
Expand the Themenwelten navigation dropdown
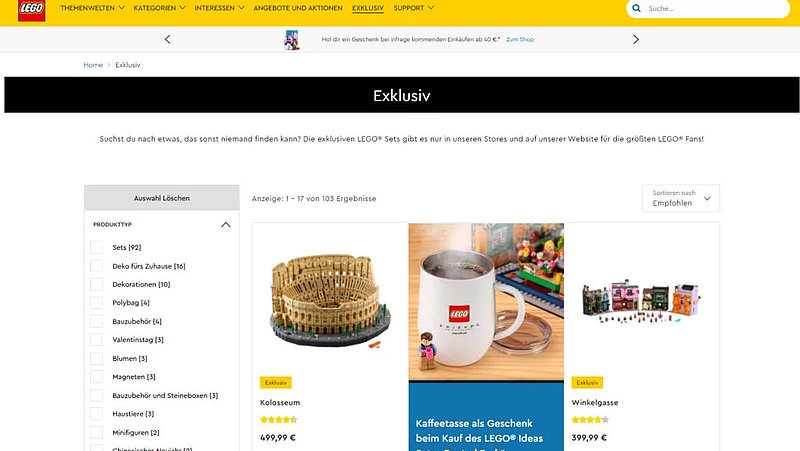click(92, 8)
